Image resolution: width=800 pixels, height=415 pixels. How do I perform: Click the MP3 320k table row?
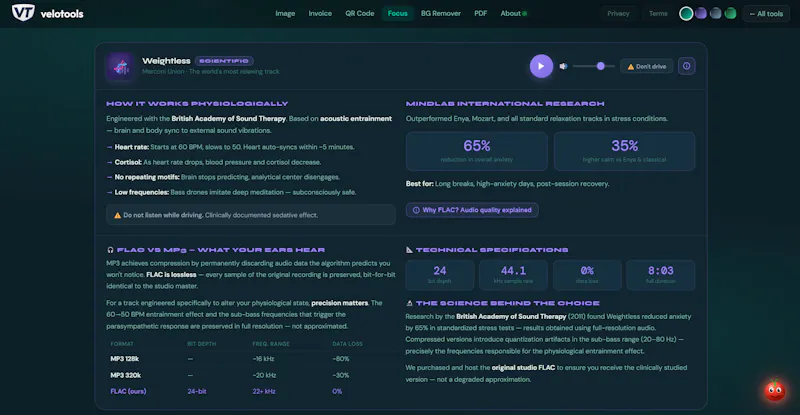(x=251, y=375)
